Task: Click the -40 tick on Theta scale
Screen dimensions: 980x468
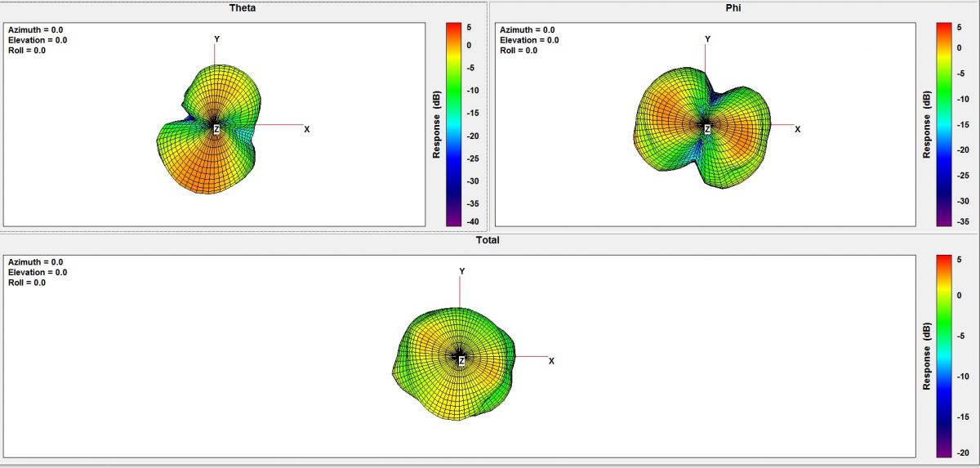Action: pyautogui.click(x=472, y=221)
